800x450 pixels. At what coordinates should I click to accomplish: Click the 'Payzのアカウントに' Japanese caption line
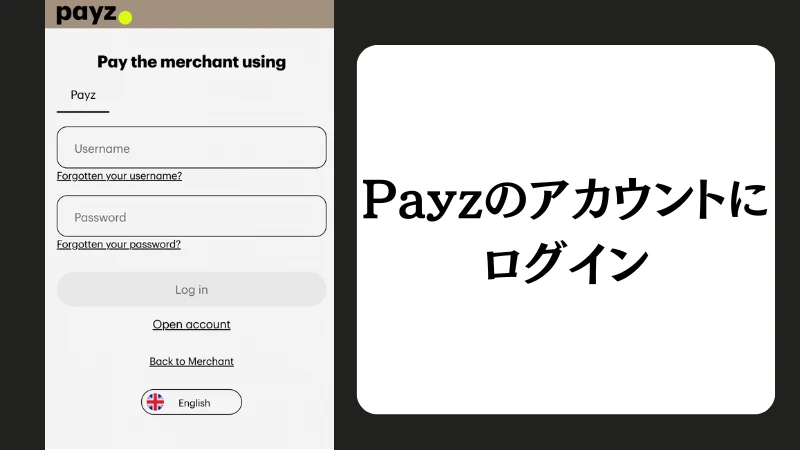(565, 199)
